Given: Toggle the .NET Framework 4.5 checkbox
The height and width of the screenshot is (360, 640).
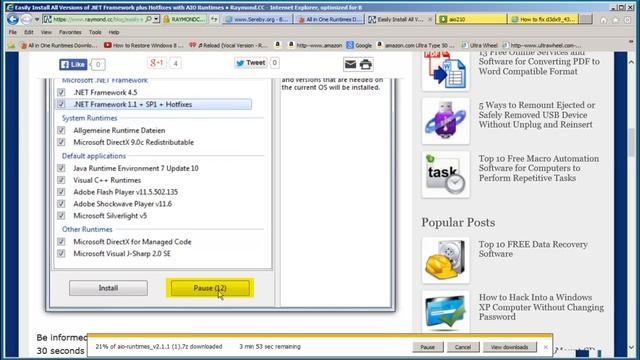Looking at the screenshot, I should (61, 92).
